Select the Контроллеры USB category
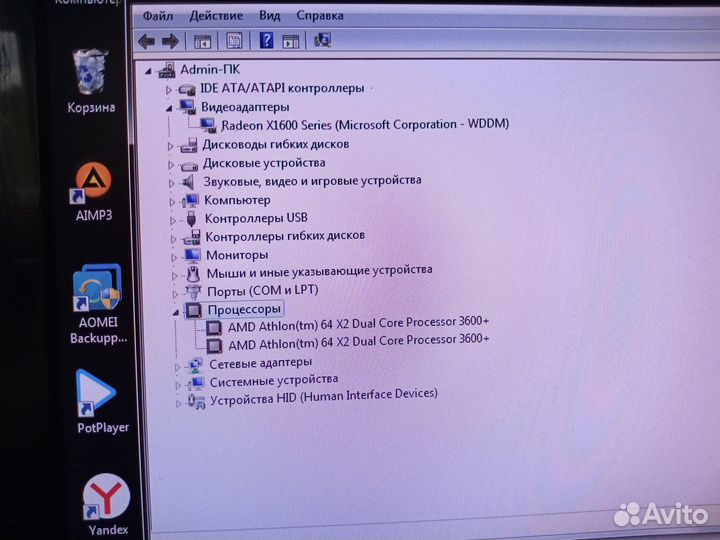The width and height of the screenshot is (720, 540). (255, 218)
